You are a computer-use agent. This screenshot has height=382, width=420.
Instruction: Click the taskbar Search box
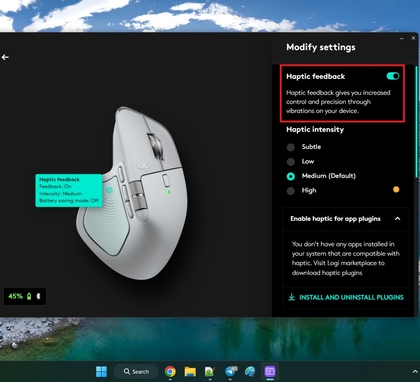click(x=136, y=371)
